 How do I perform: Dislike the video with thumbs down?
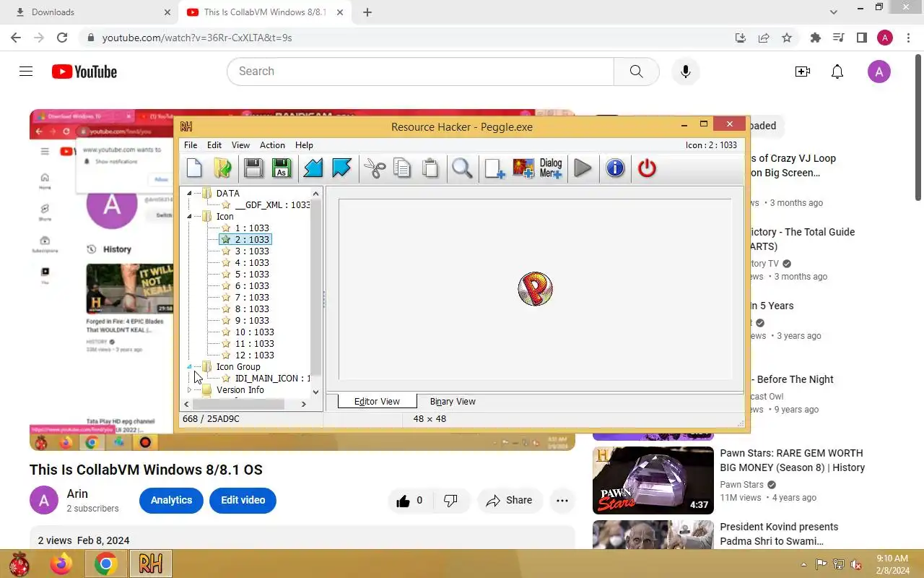[x=451, y=501]
